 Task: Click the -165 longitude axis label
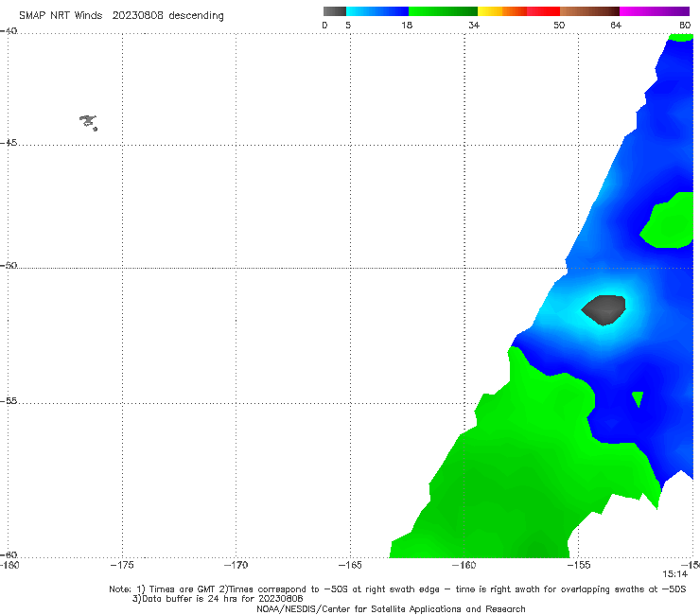click(x=350, y=565)
